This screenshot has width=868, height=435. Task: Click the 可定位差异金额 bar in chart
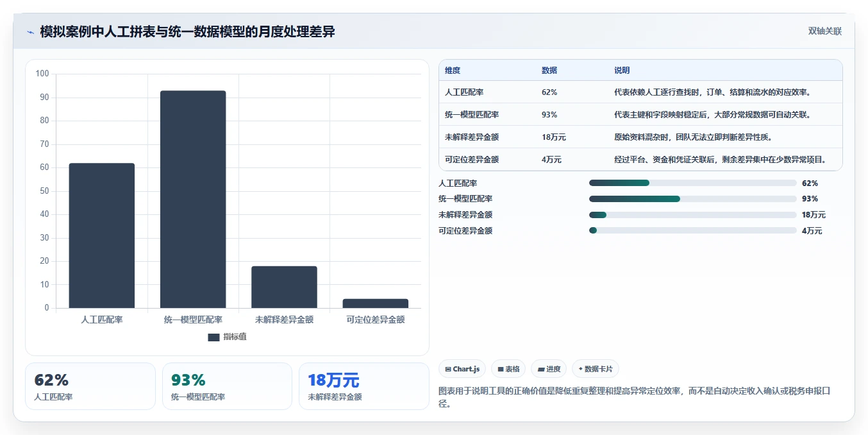coord(376,303)
